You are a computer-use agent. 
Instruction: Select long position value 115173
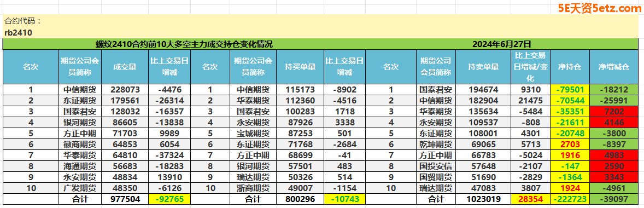coord(300,90)
